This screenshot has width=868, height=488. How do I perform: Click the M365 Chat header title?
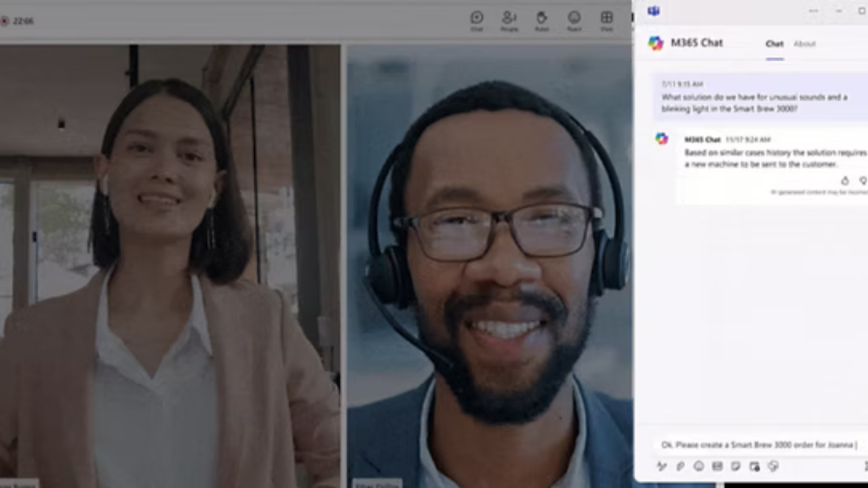pos(696,43)
